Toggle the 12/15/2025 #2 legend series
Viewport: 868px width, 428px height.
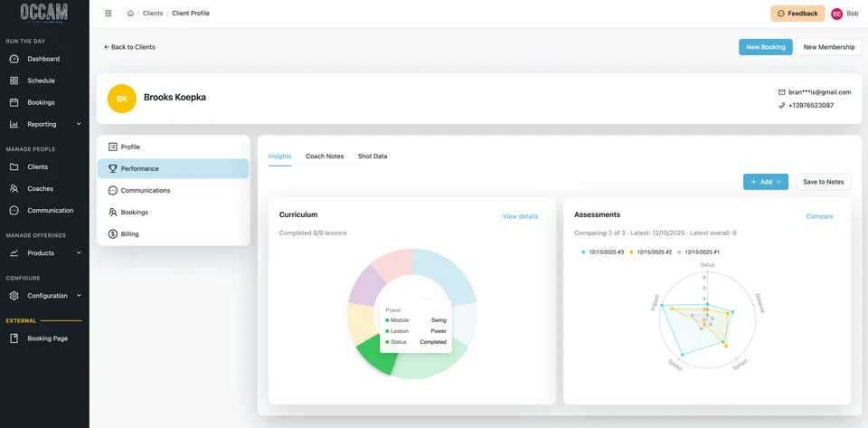click(x=651, y=252)
